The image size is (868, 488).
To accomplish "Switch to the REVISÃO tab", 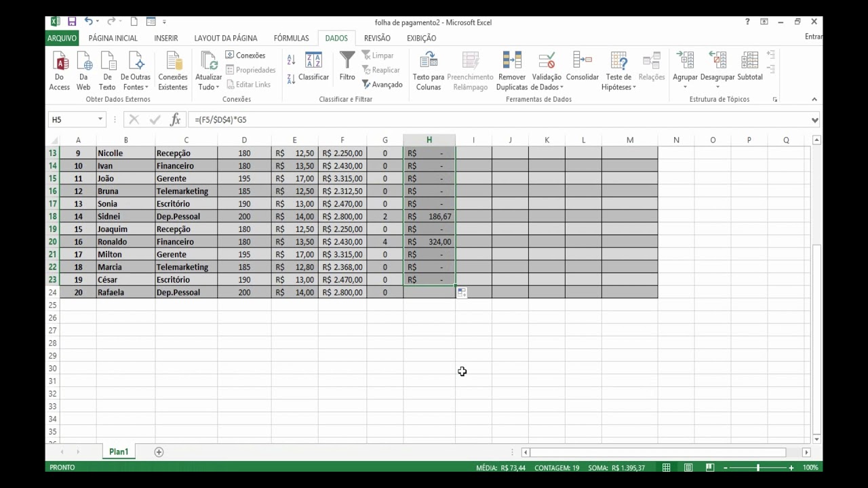I will pyautogui.click(x=377, y=38).
